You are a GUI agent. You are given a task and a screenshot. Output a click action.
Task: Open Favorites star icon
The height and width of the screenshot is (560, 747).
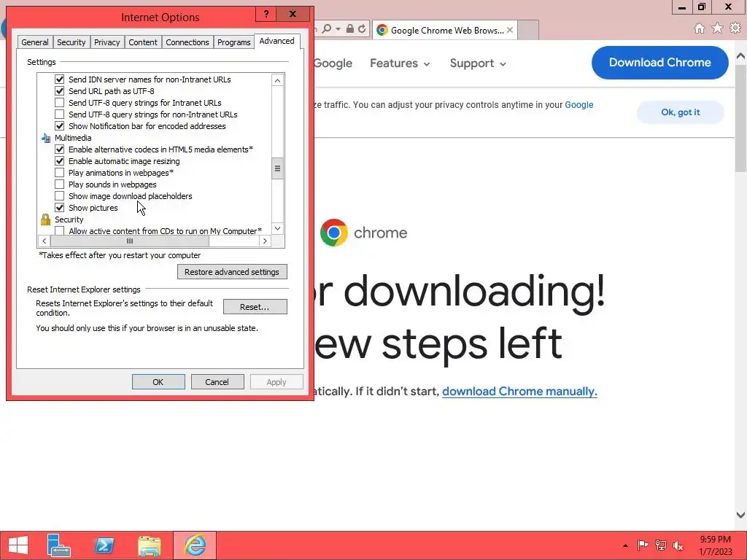[717, 28]
